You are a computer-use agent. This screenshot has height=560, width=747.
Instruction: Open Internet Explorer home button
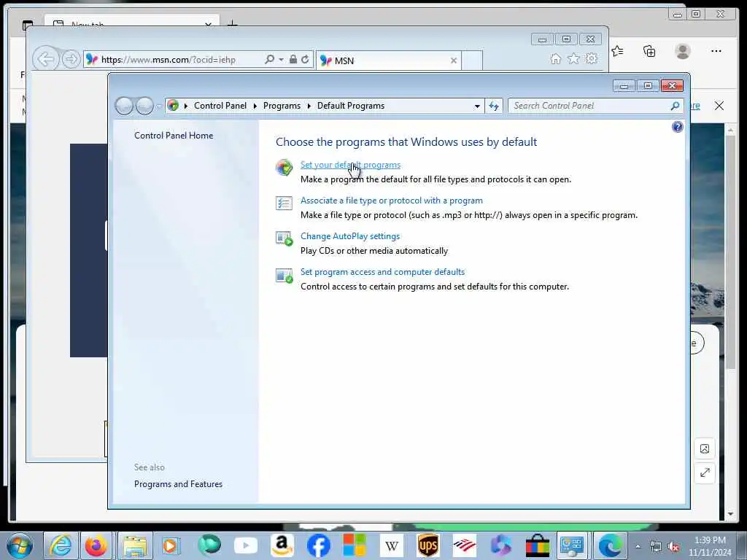click(x=555, y=59)
